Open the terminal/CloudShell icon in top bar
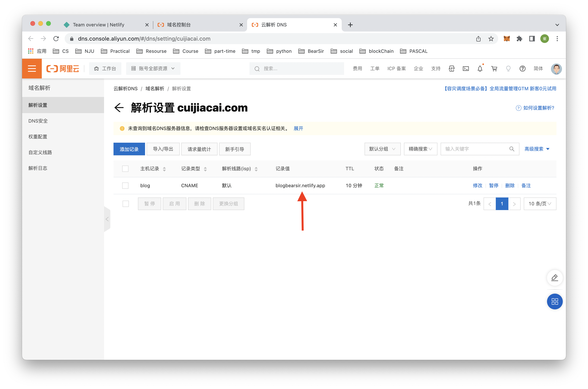 click(x=466, y=69)
